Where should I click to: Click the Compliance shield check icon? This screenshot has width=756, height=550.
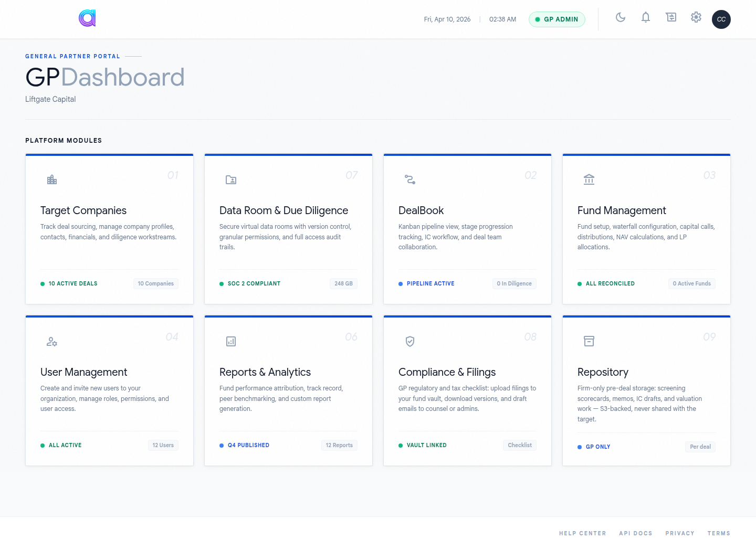(410, 342)
